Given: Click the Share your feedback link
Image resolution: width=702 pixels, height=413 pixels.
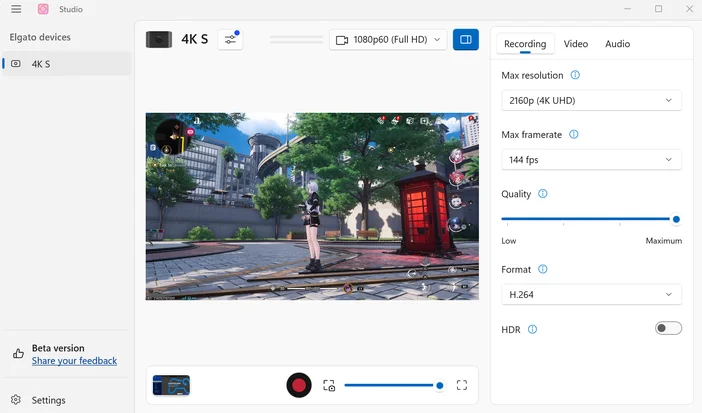Looking at the screenshot, I should [74, 361].
